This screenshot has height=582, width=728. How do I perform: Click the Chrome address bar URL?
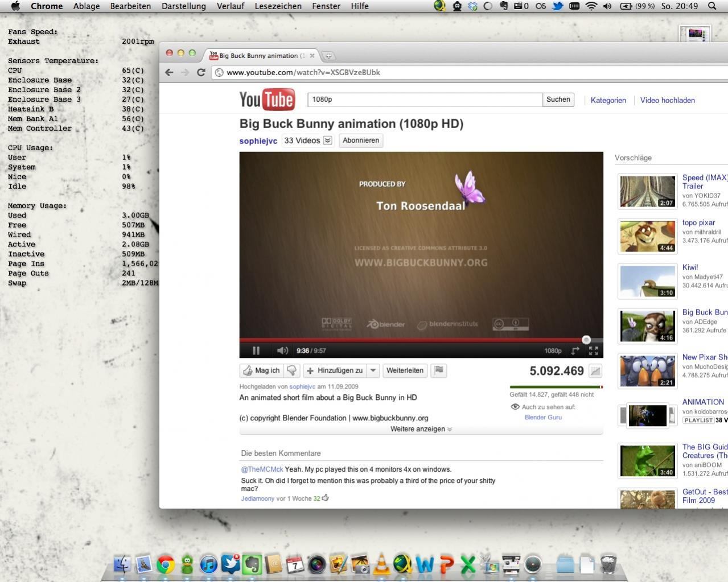coord(303,72)
